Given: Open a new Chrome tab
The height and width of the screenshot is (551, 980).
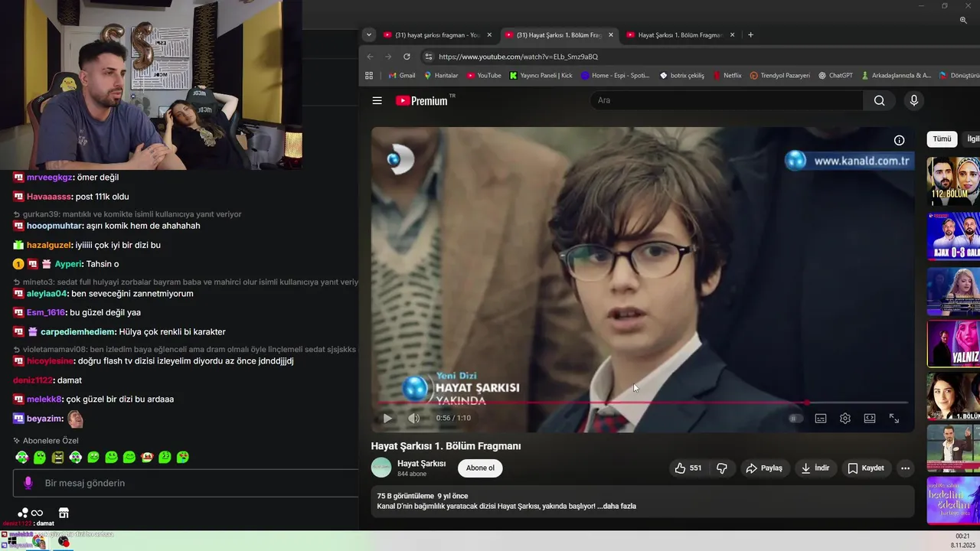Looking at the screenshot, I should [x=750, y=34].
